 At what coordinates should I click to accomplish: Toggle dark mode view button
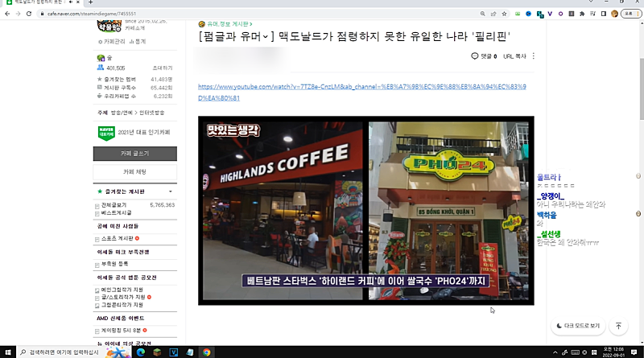tap(578, 326)
